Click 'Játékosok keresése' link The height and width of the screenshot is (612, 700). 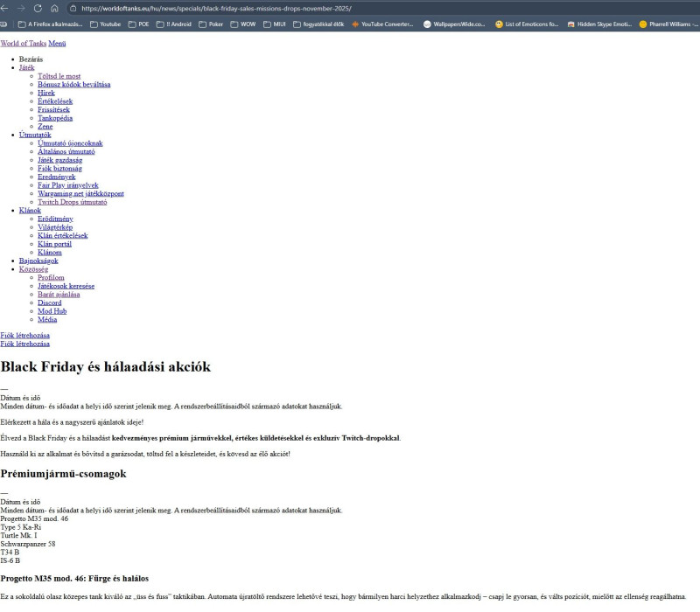click(x=66, y=286)
